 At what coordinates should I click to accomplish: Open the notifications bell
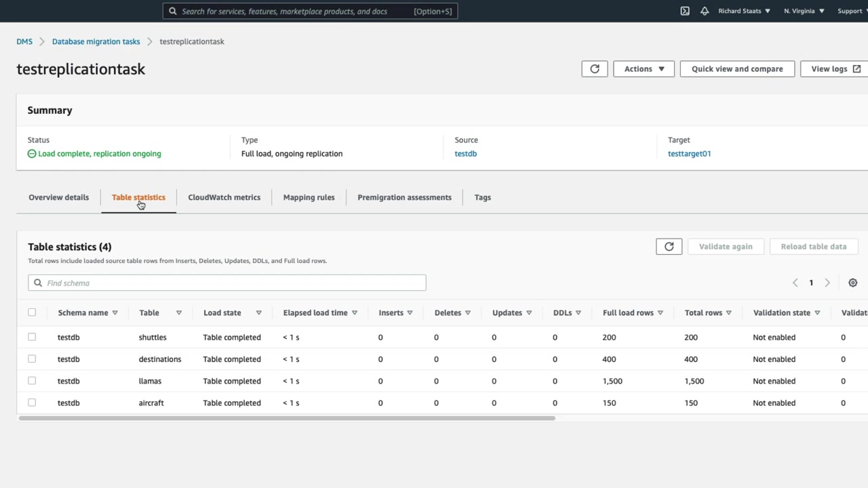click(x=705, y=11)
